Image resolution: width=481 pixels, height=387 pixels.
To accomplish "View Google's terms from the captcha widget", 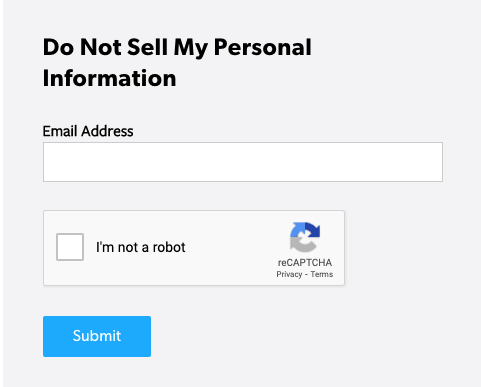I will click(322, 274).
